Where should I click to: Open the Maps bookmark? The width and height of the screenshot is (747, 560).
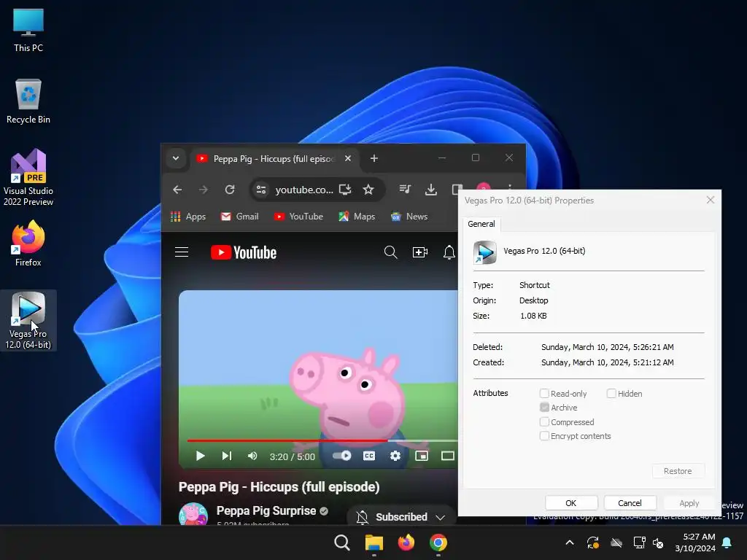[357, 216]
